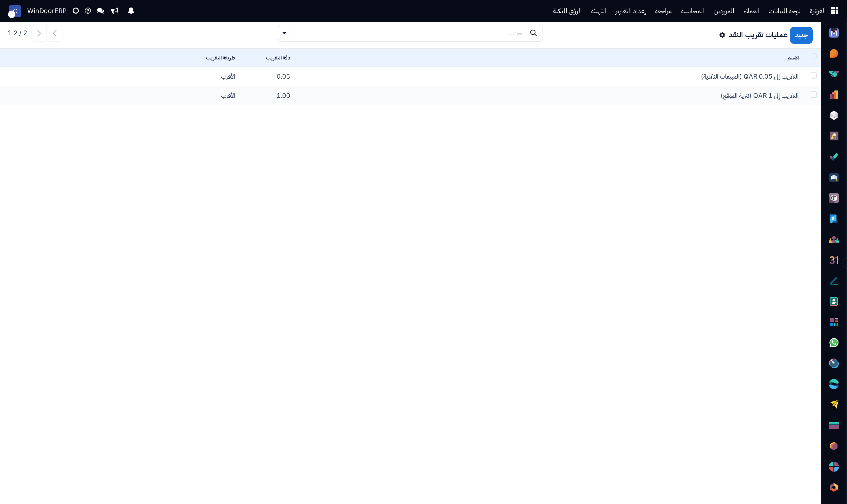Click the 0.05 rounding precision cell
The image size is (847, 504).
coord(283,76)
